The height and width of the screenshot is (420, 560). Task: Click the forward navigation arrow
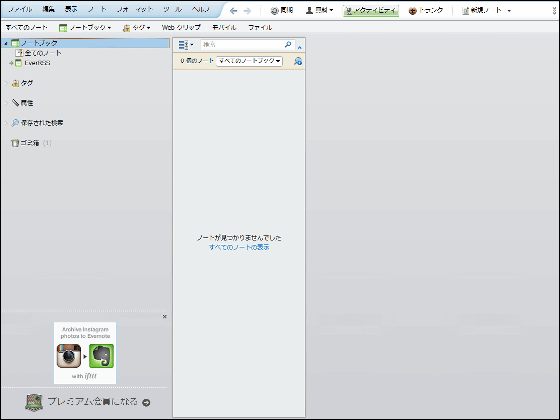click(x=247, y=11)
